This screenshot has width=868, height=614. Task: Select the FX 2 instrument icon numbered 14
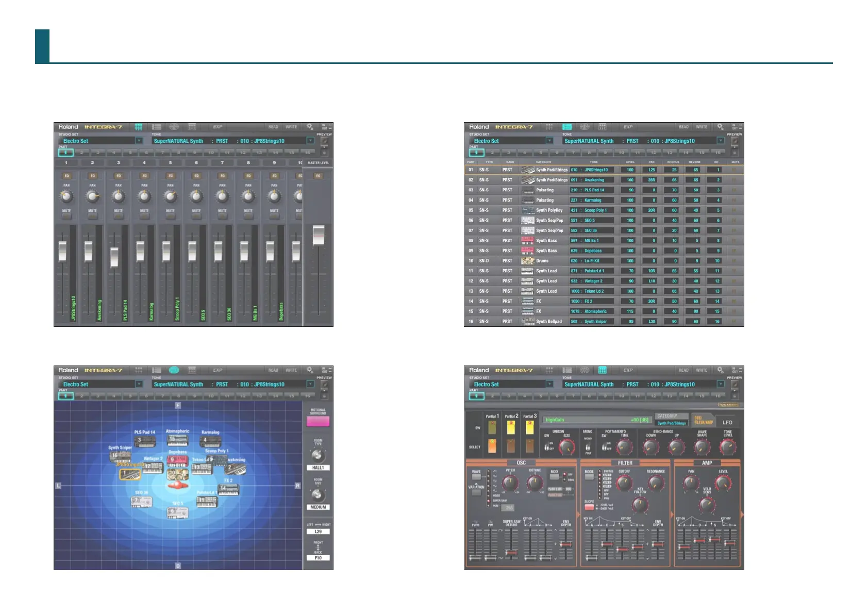228,490
